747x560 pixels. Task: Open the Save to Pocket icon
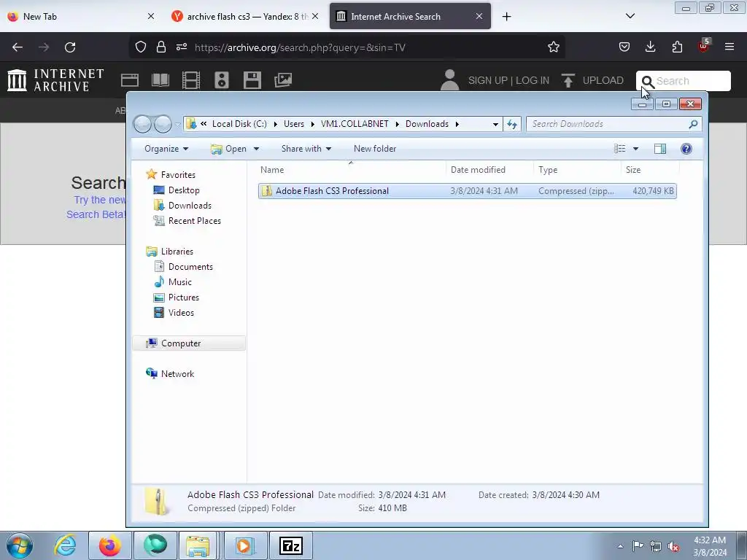(624, 47)
